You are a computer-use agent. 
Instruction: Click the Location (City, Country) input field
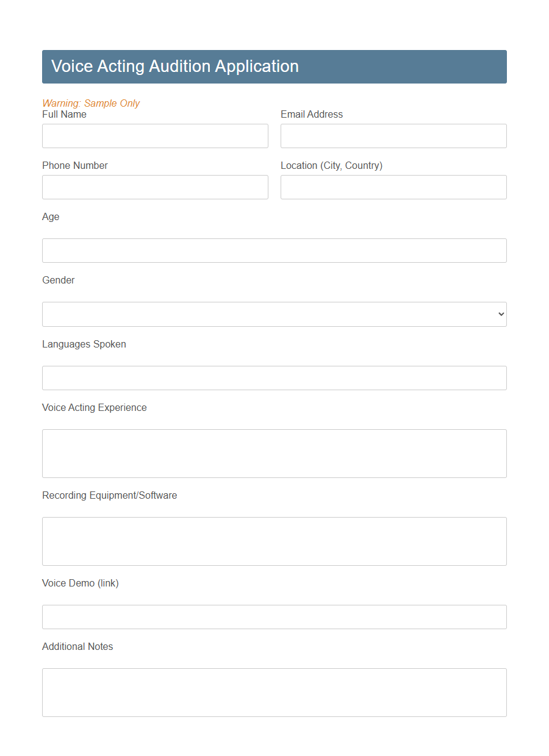[393, 187]
